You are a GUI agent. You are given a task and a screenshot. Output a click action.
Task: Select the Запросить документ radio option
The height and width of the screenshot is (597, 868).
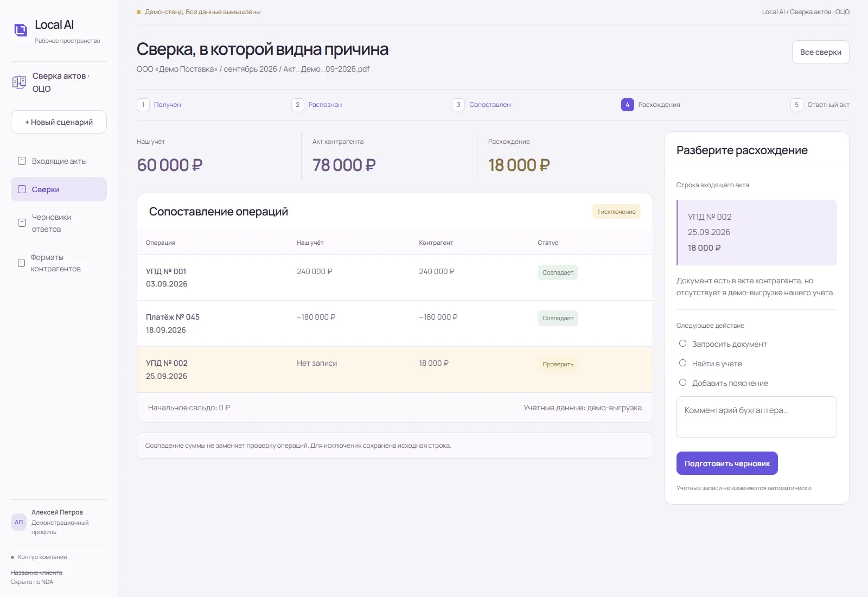(x=683, y=344)
